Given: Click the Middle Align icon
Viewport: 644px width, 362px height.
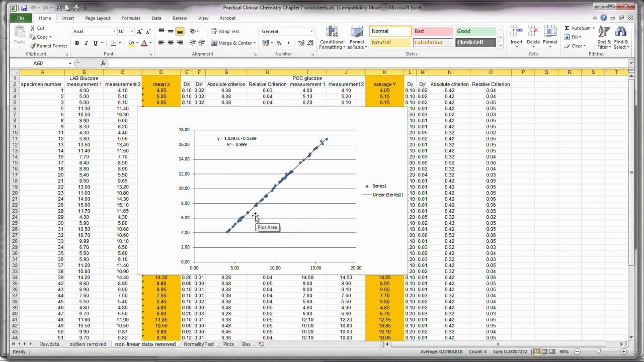Looking at the screenshot, I should click(x=171, y=31).
